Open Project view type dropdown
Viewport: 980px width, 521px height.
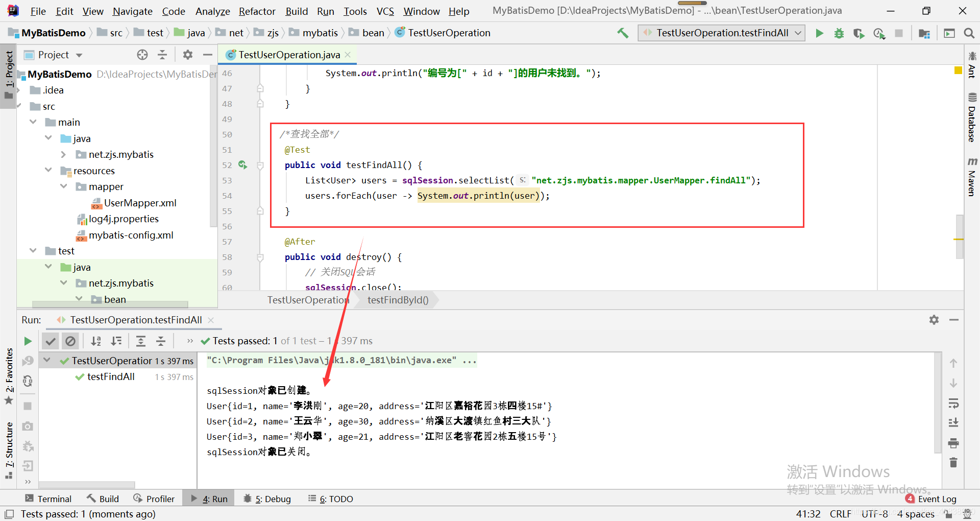[79, 55]
